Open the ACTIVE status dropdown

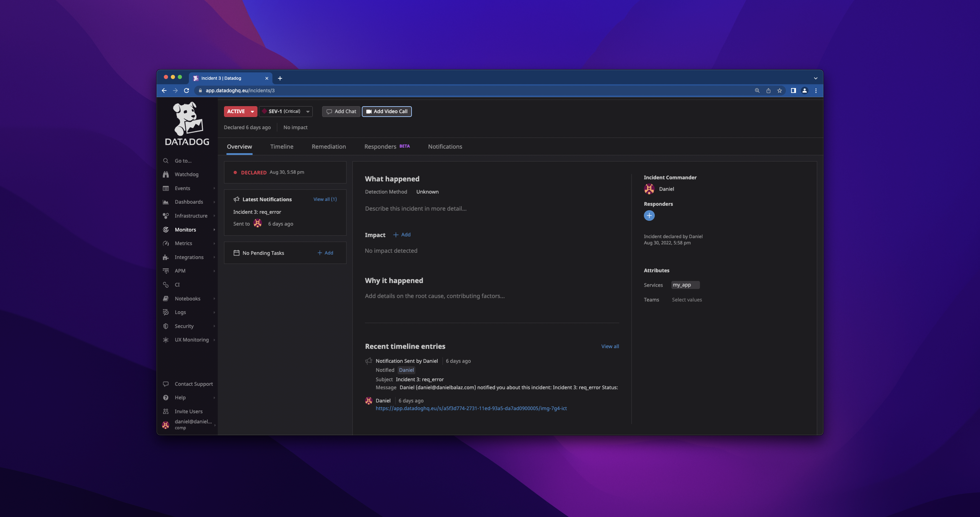tap(252, 112)
